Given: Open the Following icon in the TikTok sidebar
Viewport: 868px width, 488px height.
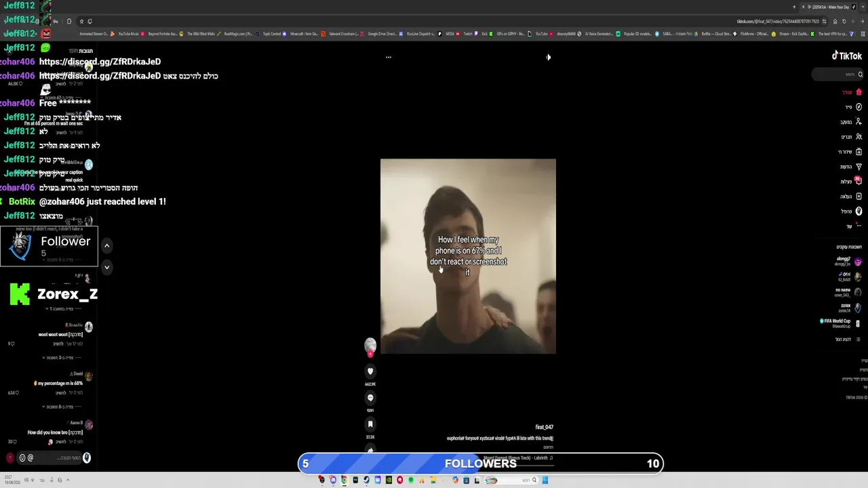Looking at the screenshot, I should 859,122.
